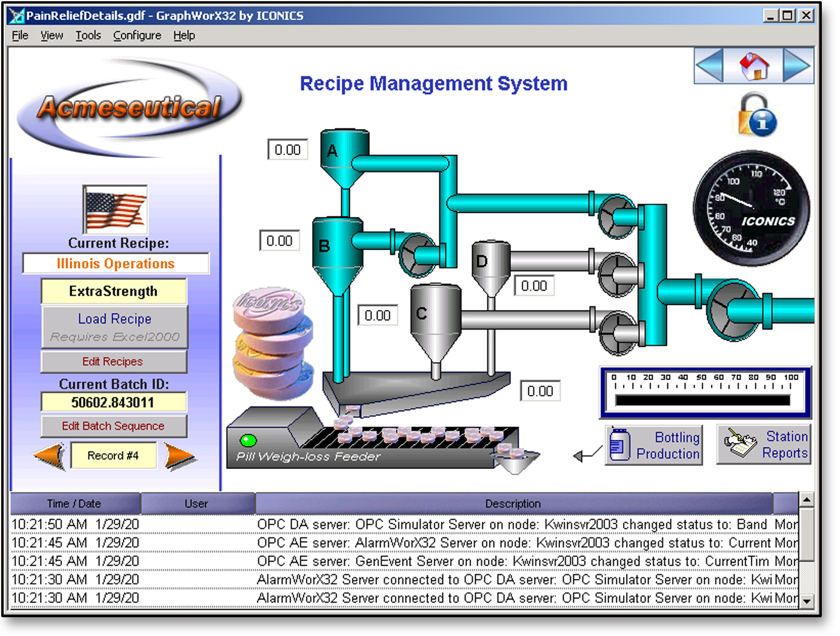Select the 10:21:50 AM OPC Simulator alarm row
Viewport: 840px width, 636px height.
(405, 524)
